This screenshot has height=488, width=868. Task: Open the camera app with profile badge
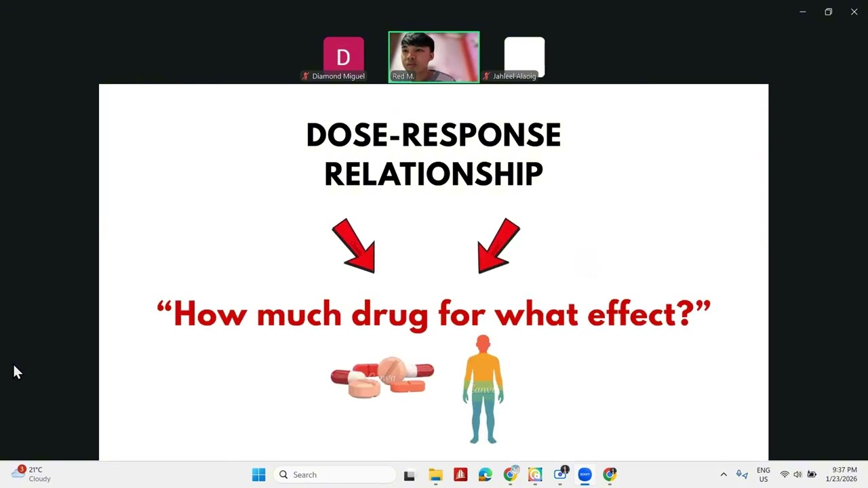tap(561, 474)
